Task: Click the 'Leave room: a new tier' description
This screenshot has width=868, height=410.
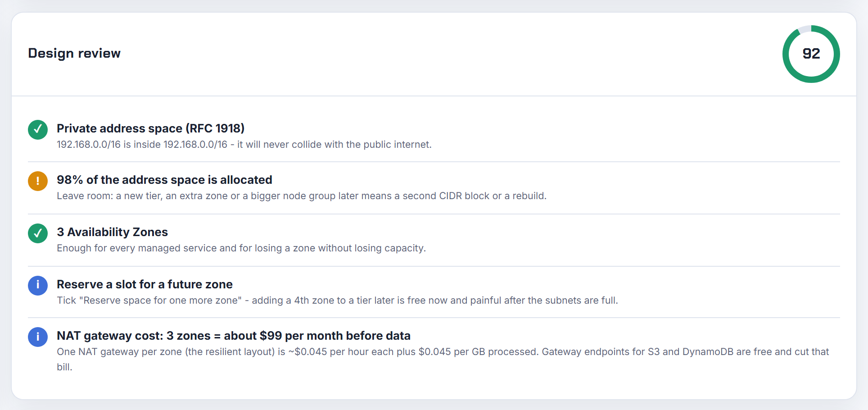Action: pyautogui.click(x=302, y=196)
